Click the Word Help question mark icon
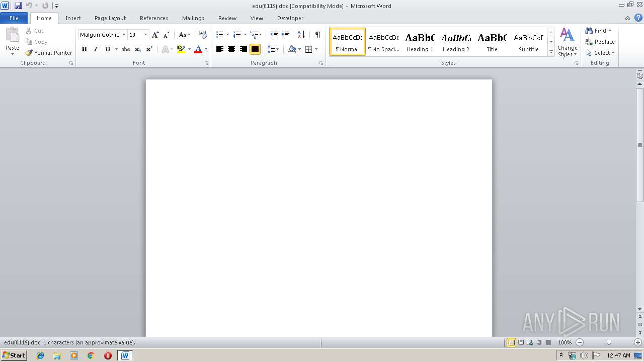 click(x=638, y=18)
